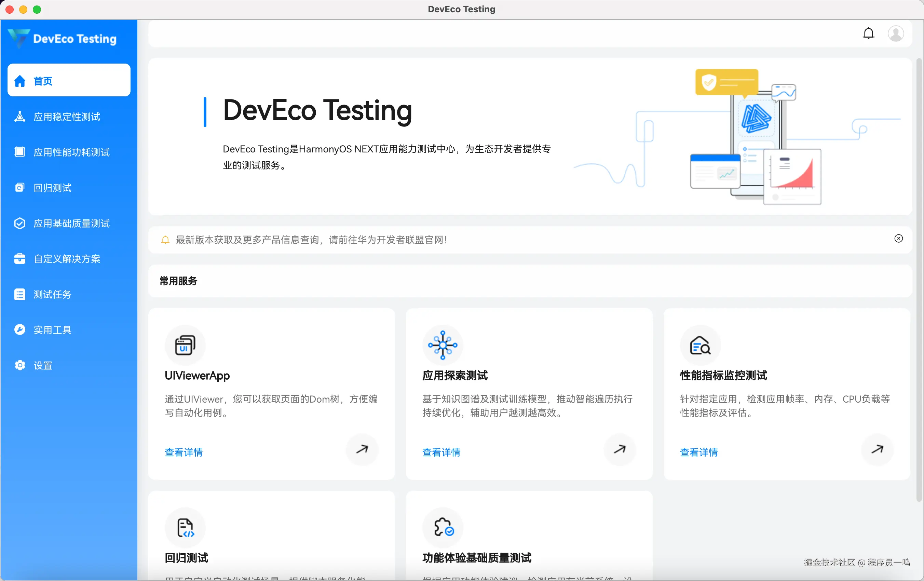Open the notification bell icon

(x=868, y=33)
